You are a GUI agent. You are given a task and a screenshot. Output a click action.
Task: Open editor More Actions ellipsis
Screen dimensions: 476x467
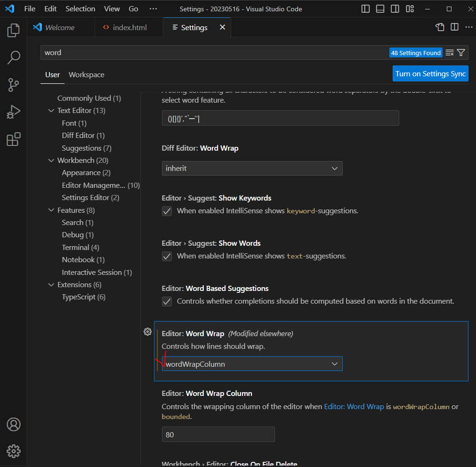[x=469, y=27]
